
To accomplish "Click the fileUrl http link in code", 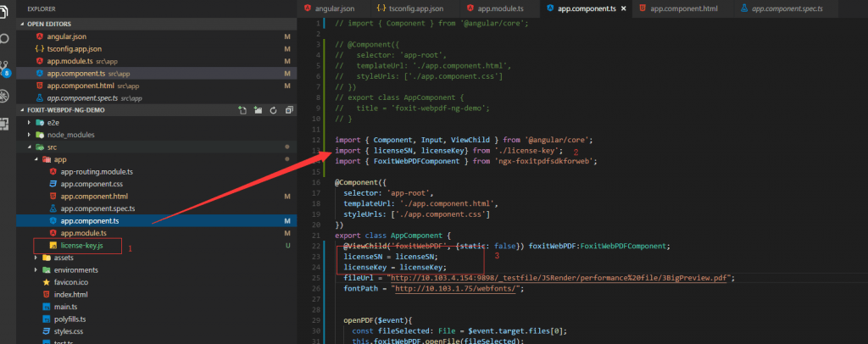I will (559, 278).
